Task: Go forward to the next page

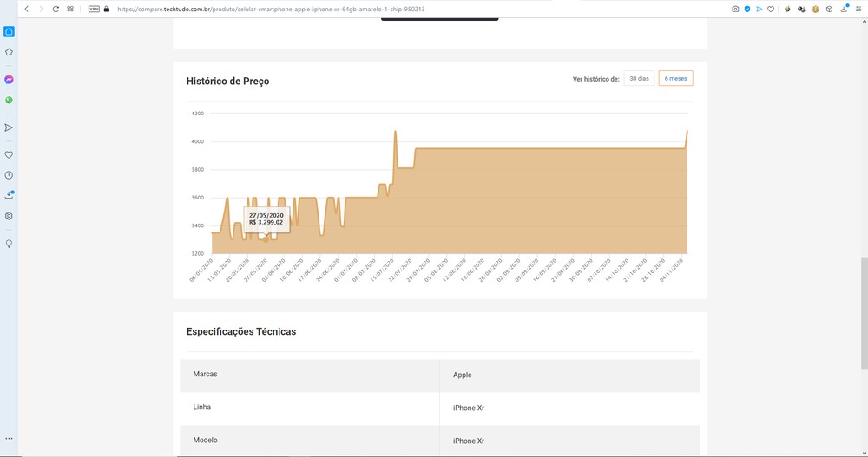Action: click(41, 9)
